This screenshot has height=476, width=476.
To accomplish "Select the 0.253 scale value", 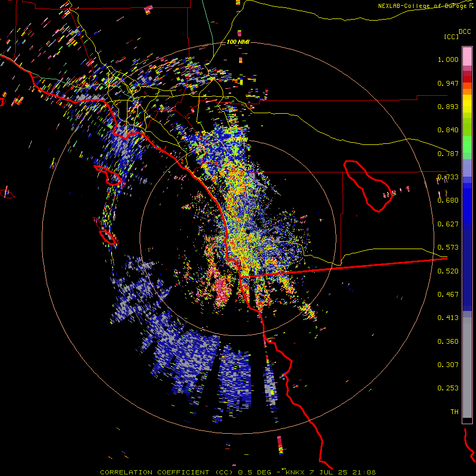I will pyautogui.click(x=448, y=388).
